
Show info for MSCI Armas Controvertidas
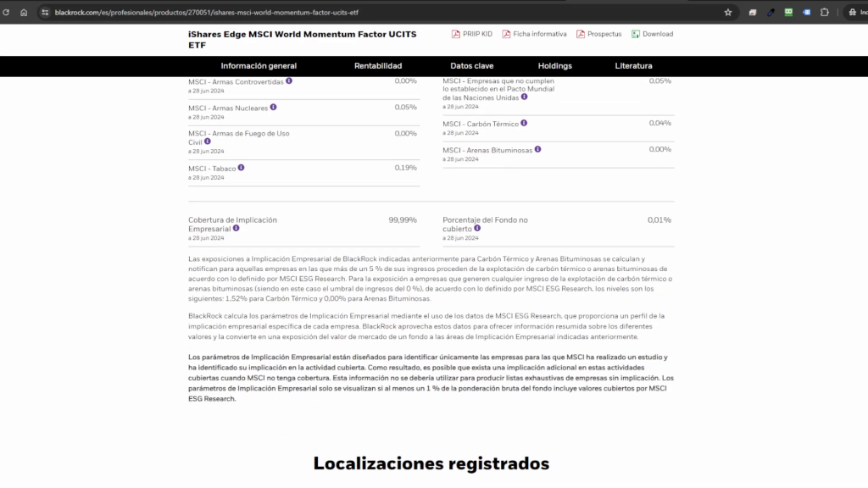pos(289,80)
